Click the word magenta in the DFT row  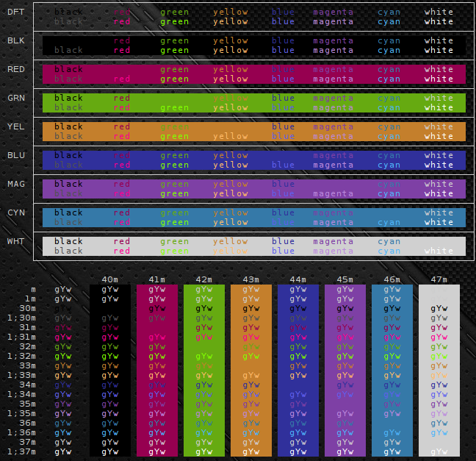point(333,12)
